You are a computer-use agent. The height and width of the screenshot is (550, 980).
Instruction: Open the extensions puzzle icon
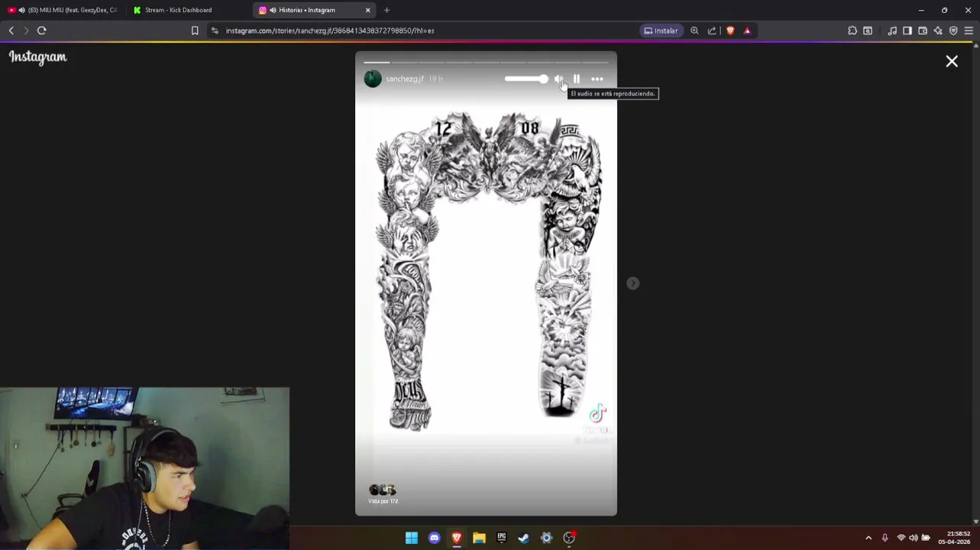[x=852, y=31]
